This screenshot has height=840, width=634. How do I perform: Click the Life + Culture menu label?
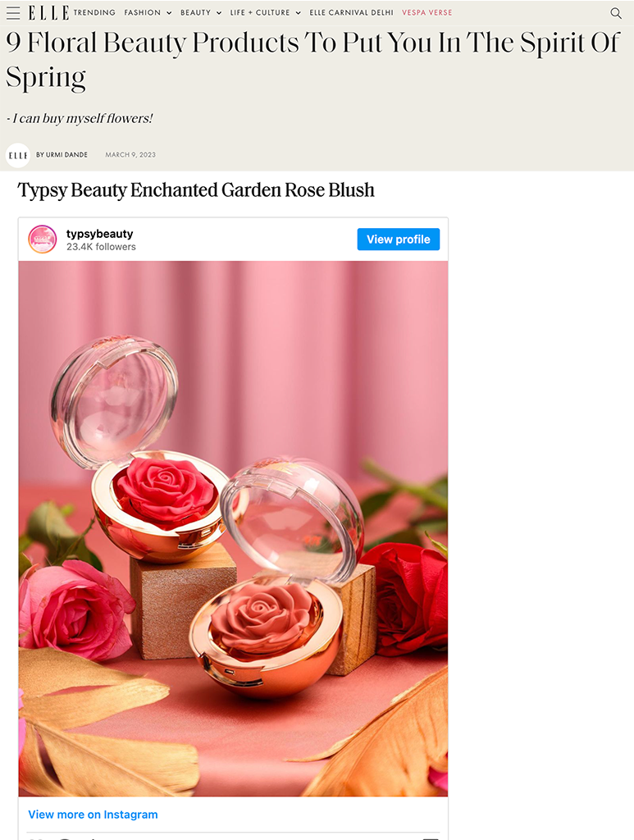pyautogui.click(x=260, y=12)
